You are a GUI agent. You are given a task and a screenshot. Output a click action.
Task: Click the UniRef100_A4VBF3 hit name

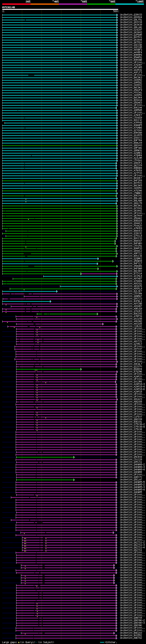131,50
